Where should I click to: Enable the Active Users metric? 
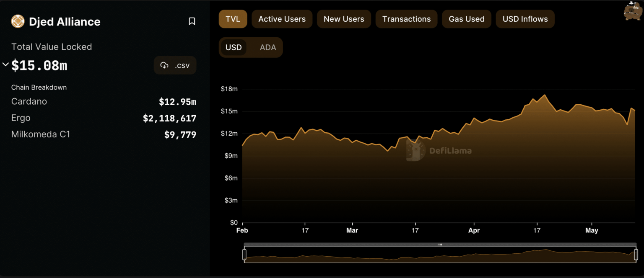(x=282, y=19)
